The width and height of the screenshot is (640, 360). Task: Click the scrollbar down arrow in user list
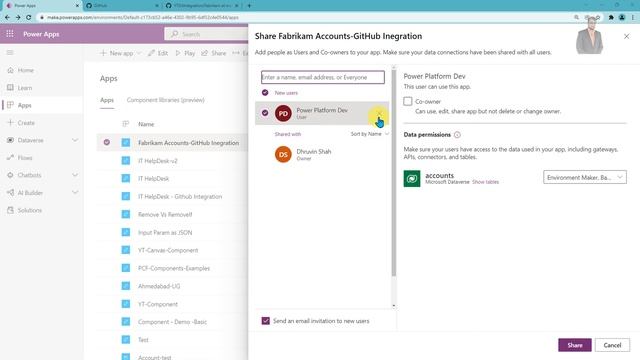[x=394, y=305]
